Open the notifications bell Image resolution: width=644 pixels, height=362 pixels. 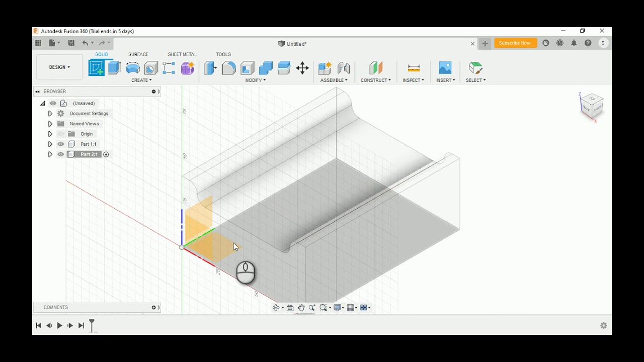point(574,43)
